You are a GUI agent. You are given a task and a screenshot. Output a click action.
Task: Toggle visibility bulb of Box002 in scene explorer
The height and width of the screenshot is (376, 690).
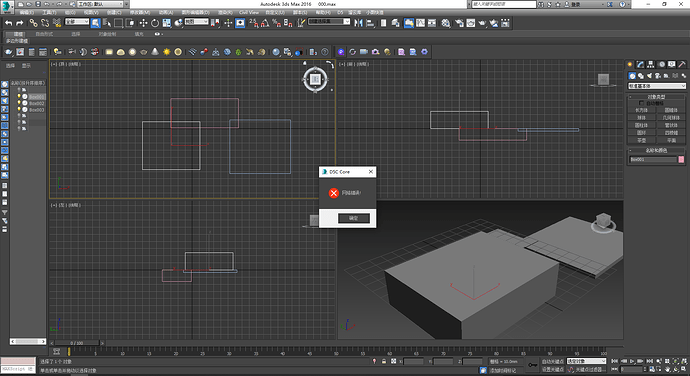pyautogui.click(x=19, y=103)
